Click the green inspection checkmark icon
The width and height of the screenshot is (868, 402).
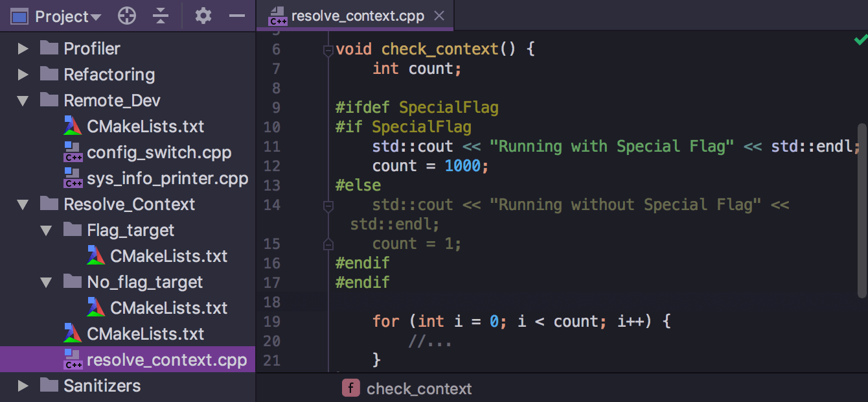click(x=860, y=41)
